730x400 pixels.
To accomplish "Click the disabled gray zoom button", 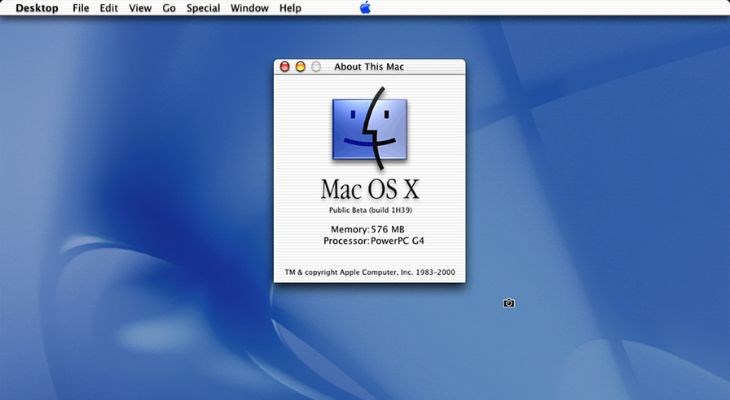I will (316, 67).
